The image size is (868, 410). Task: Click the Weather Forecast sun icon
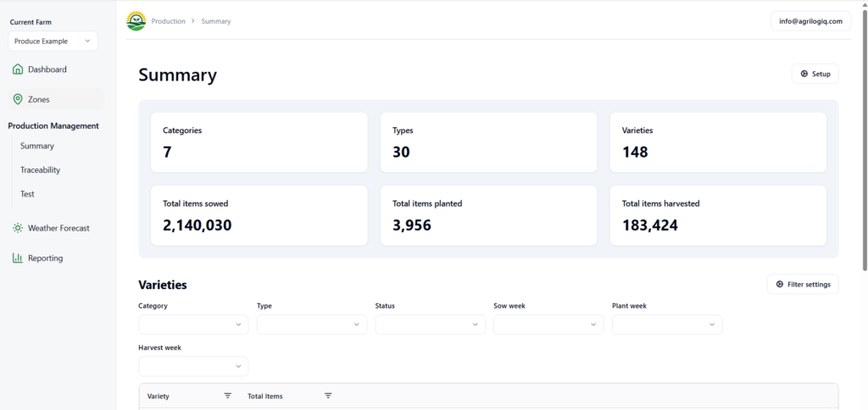18,228
